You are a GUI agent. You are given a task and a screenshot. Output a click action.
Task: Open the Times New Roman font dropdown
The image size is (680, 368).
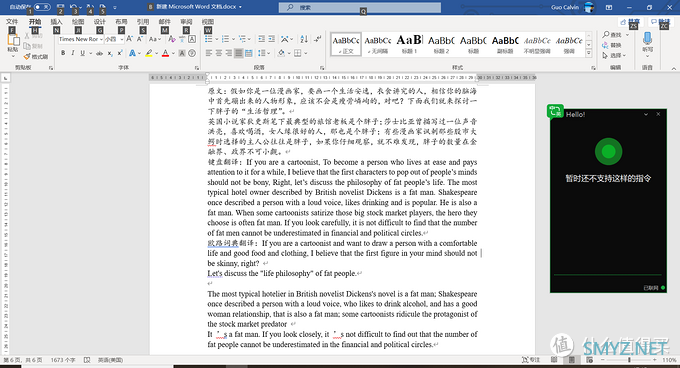click(x=81, y=39)
